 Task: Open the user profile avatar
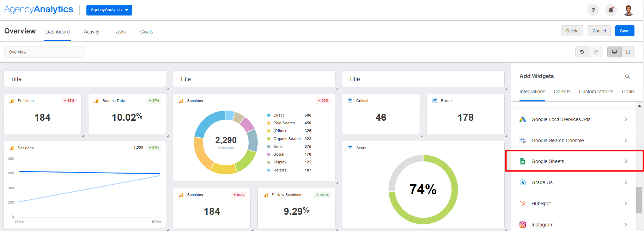pos(628,10)
